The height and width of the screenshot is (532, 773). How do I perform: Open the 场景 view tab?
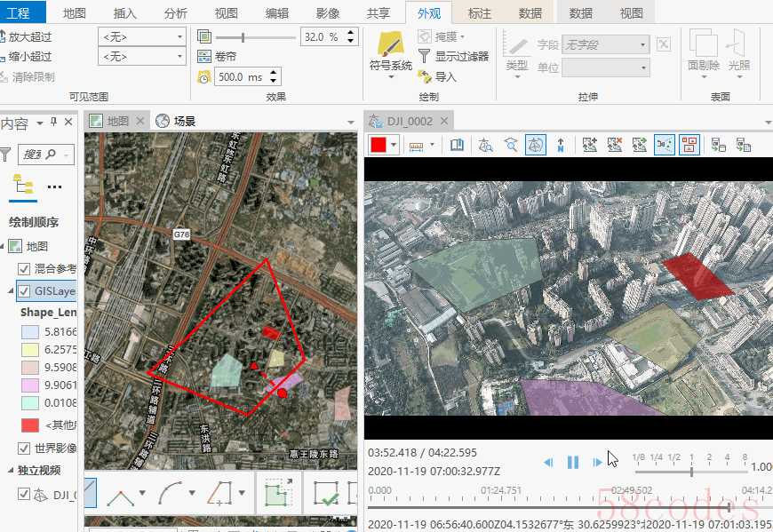[183, 122]
